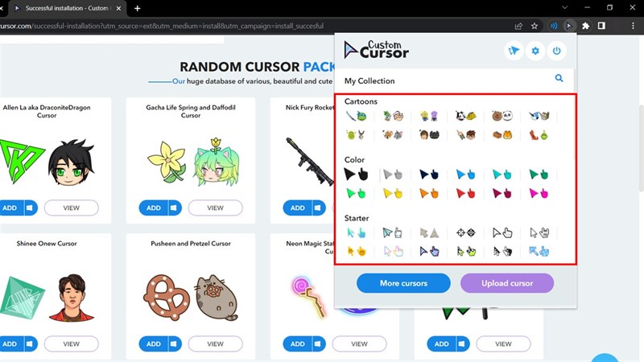View the Gacha Life Spring and Daffodil cursor
The width and height of the screenshot is (644, 362).
215,208
